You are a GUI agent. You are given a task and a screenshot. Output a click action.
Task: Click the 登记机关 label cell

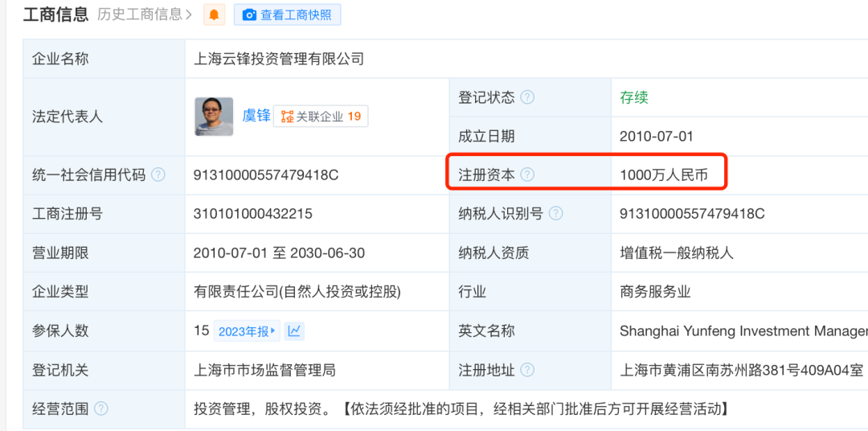[x=104, y=370]
